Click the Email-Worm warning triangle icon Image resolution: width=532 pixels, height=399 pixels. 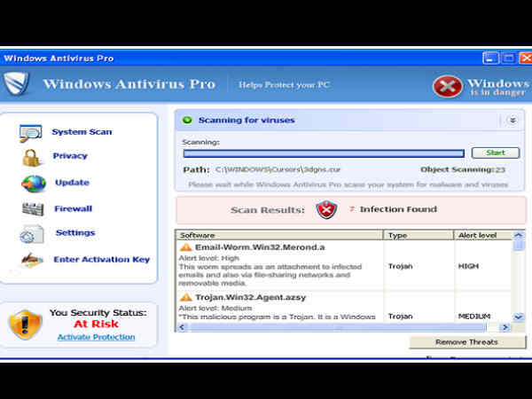click(185, 247)
